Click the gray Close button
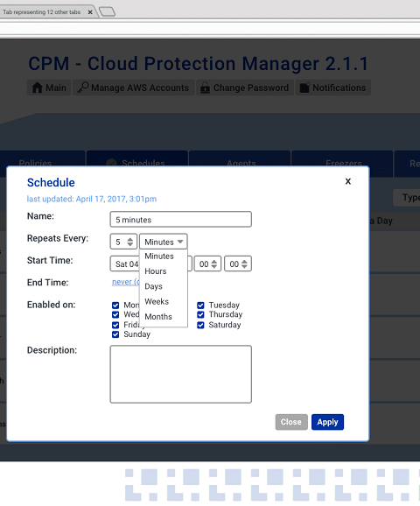The height and width of the screenshot is (506, 420). pyautogui.click(x=291, y=422)
